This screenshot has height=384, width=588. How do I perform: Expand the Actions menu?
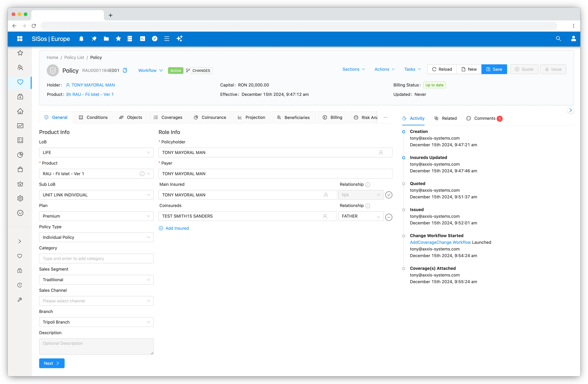click(384, 69)
